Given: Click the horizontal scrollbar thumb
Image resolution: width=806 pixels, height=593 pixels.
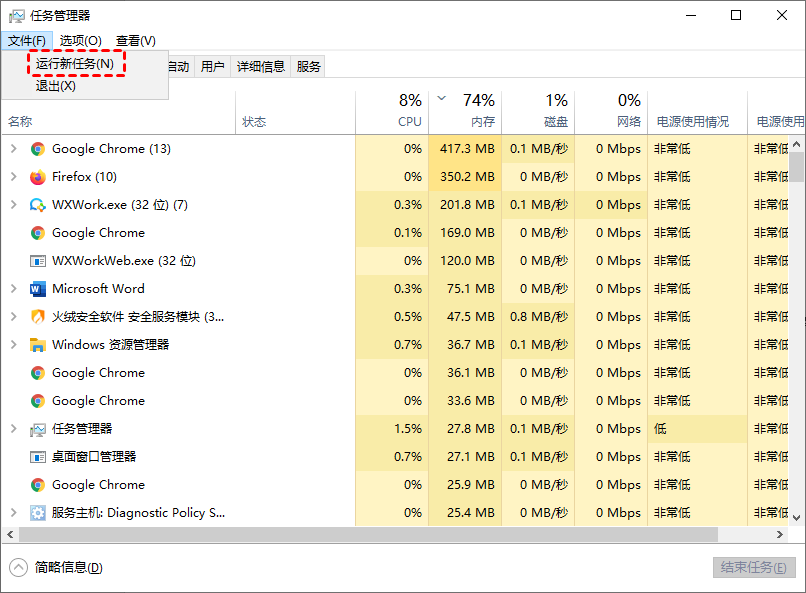Looking at the screenshot, I should (x=368, y=534).
